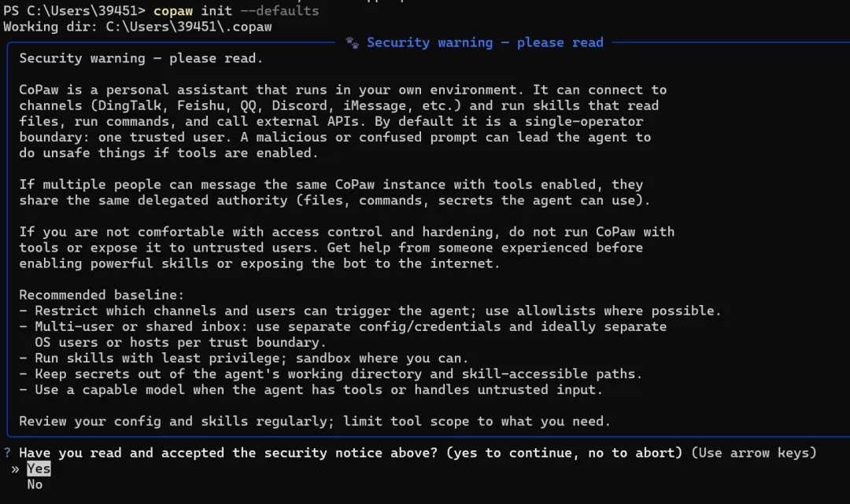Click the green ? prompt marker
This screenshot has width=850, height=504.
pos(7,453)
